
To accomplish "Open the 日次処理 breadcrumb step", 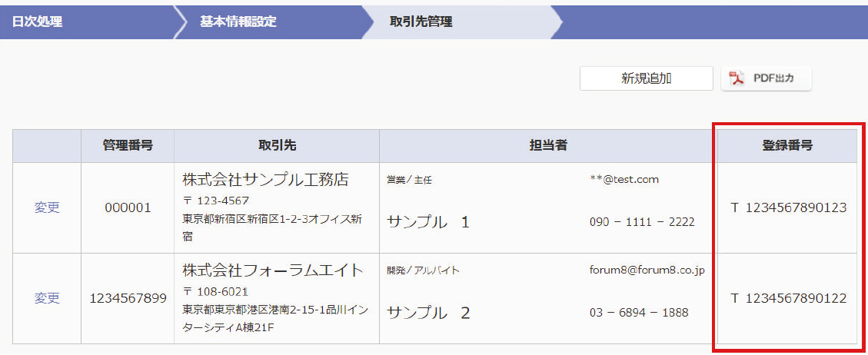I will (x=37, y=22).
